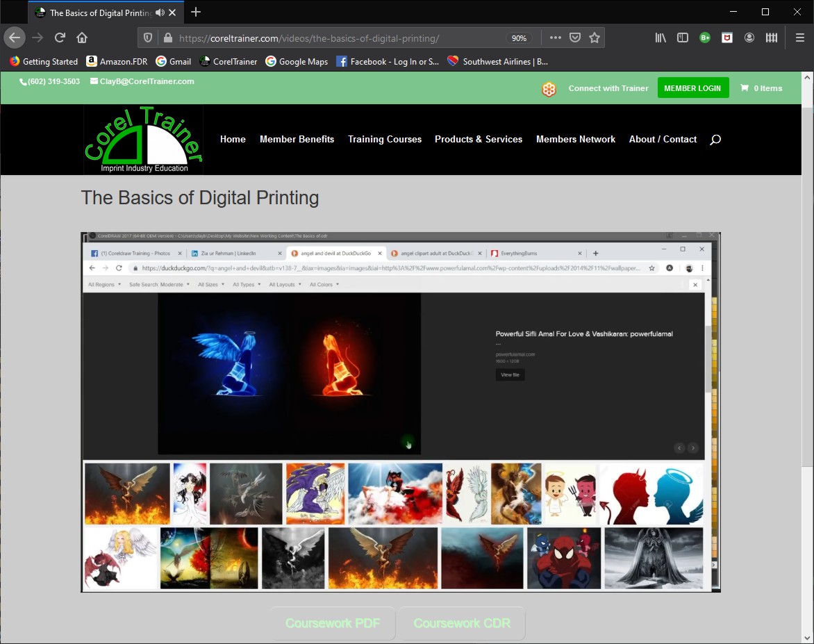Click the page zoom 90% indicator
Screen dimensions: 814x644
click(x=519, y=38)
